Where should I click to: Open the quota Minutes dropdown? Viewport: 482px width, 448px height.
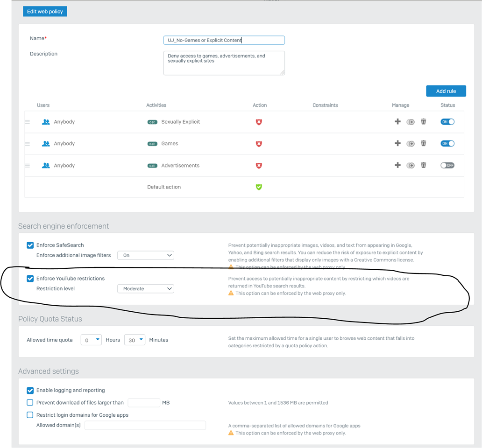pos(135,340)
